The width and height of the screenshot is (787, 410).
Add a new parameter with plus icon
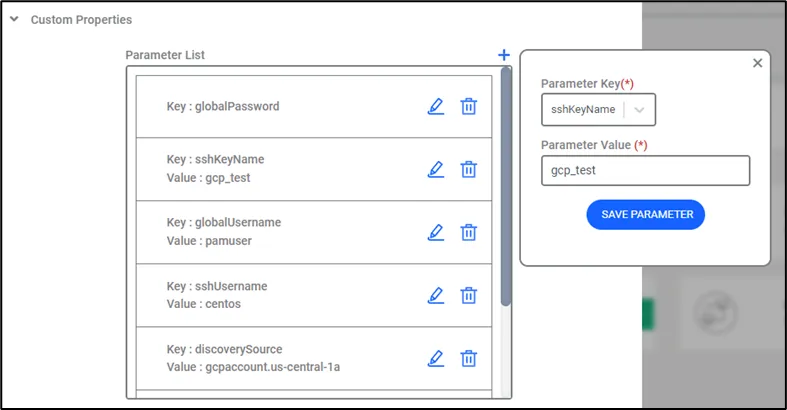coord(504,55)
